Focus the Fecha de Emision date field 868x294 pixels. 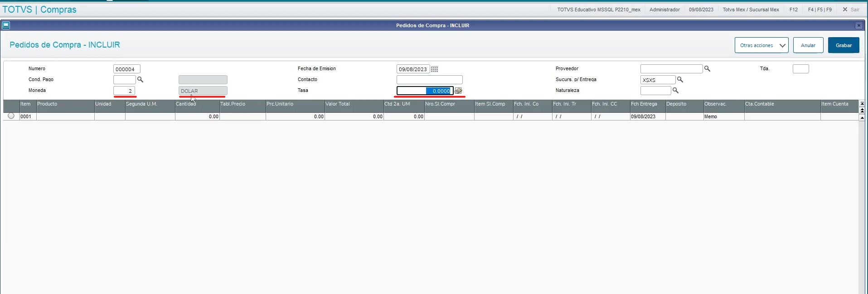413,69
